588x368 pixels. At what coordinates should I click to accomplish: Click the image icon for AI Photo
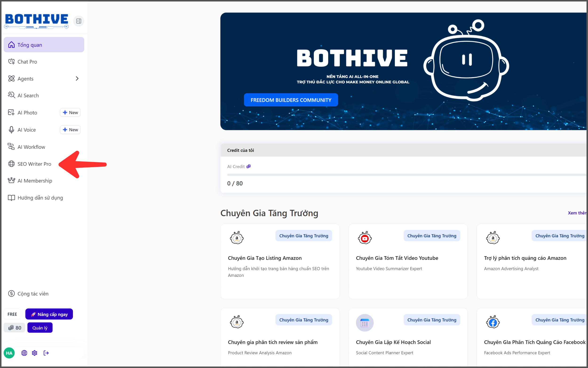12,113
